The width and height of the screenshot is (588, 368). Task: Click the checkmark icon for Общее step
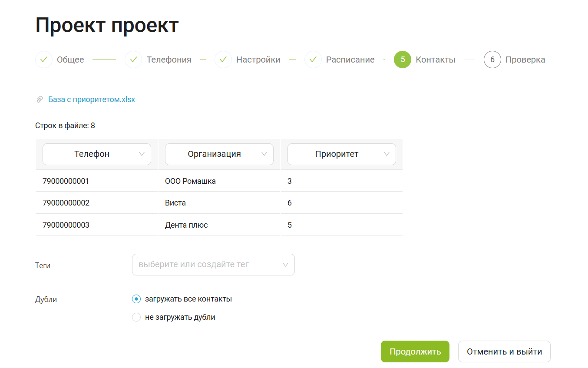[44, 60]
